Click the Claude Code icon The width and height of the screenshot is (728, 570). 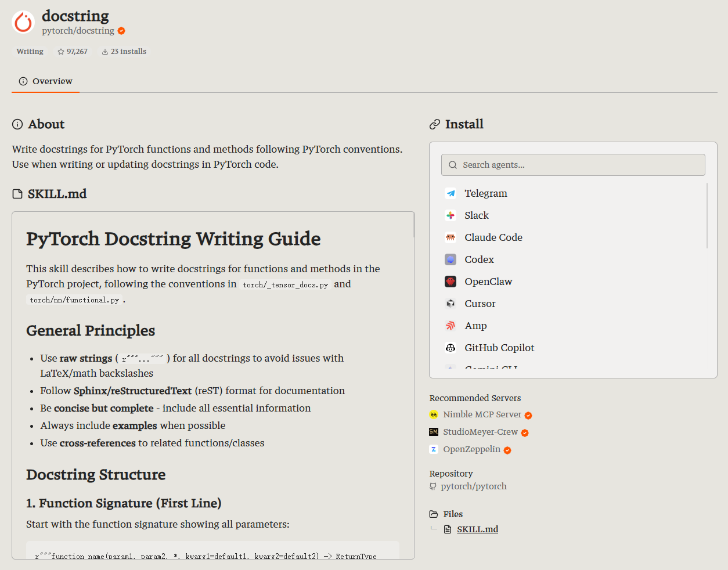[x=451, y=237]
